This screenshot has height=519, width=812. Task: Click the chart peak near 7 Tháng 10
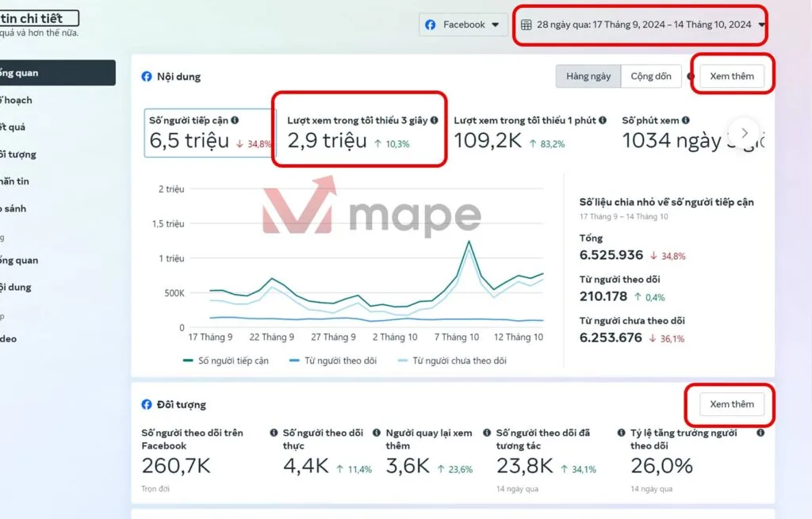pos(469,242)
